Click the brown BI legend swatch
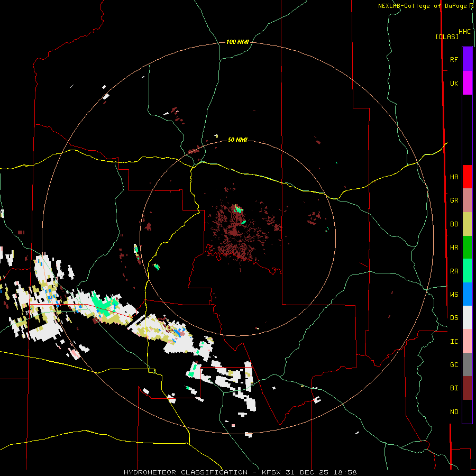 point(467,388)
